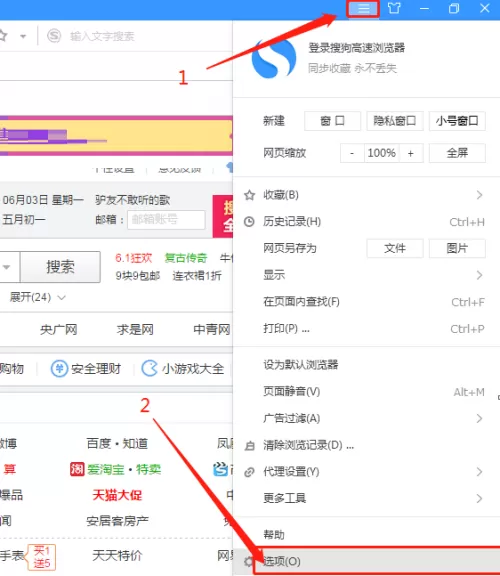Click the 安全理财 circular icon
Viewport: 500px width, 576px height.
(59, 368)
